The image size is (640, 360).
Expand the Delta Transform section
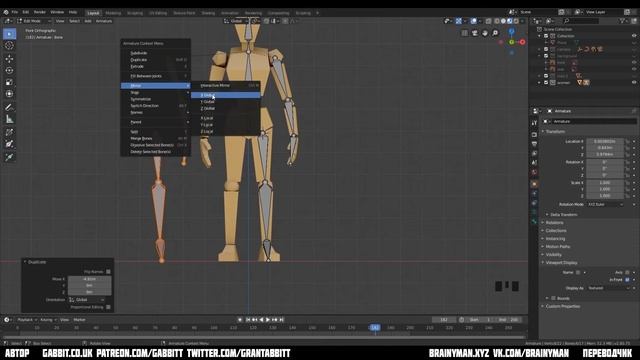tap(563, 214)
